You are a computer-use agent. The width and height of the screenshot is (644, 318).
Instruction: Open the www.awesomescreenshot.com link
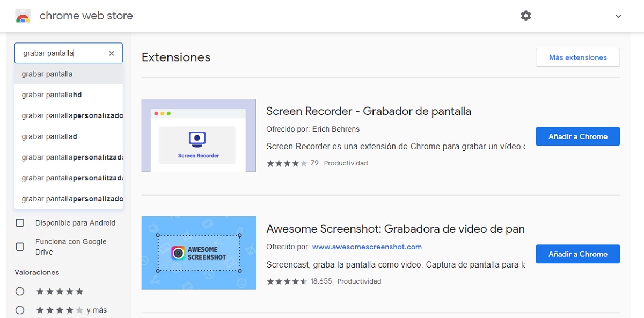(367, 247)
